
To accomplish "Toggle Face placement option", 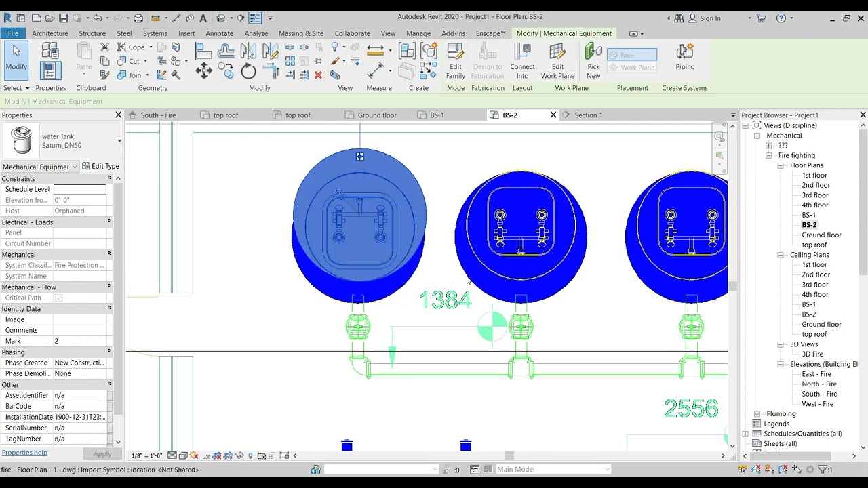I will [632, 55].
